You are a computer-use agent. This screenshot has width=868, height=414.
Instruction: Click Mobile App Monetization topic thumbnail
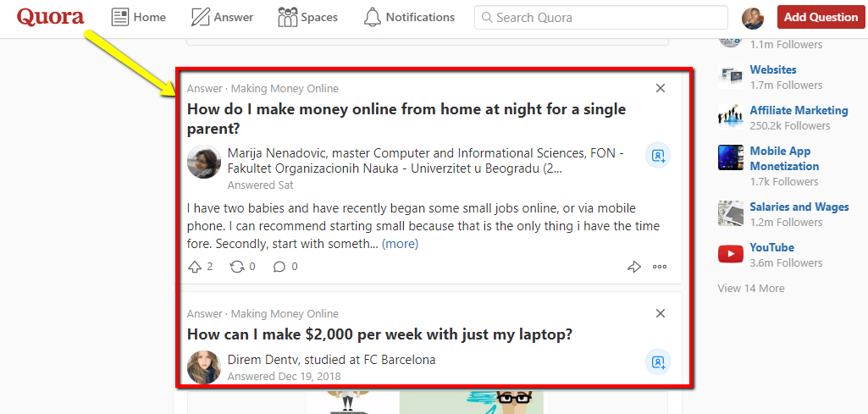pyautogui.click(x=730, y=157)
